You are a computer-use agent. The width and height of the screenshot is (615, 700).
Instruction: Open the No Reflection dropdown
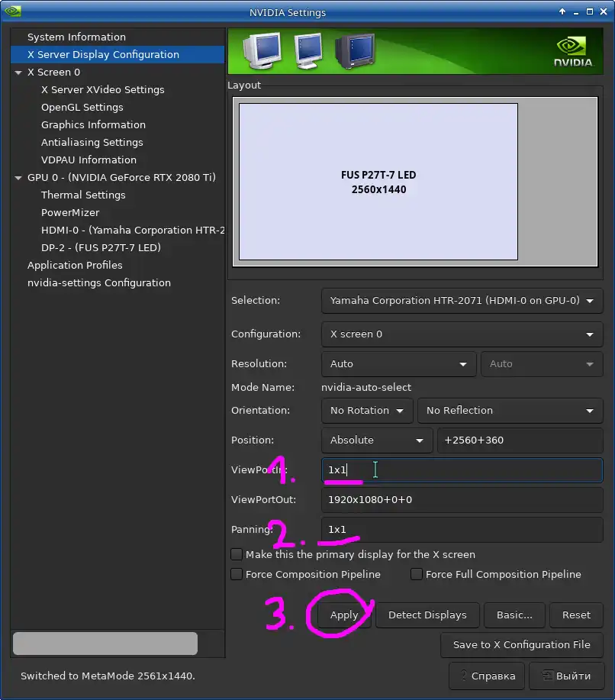tap(510, 410)
